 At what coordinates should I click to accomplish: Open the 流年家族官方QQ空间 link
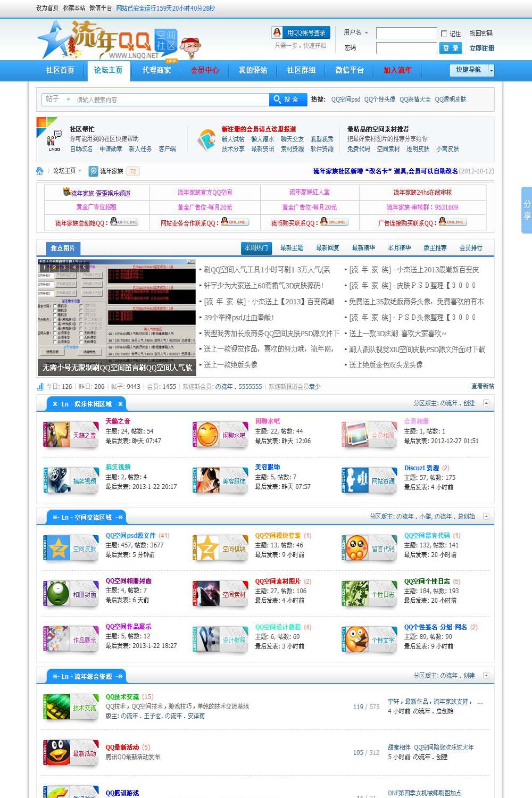pos(205,193)
